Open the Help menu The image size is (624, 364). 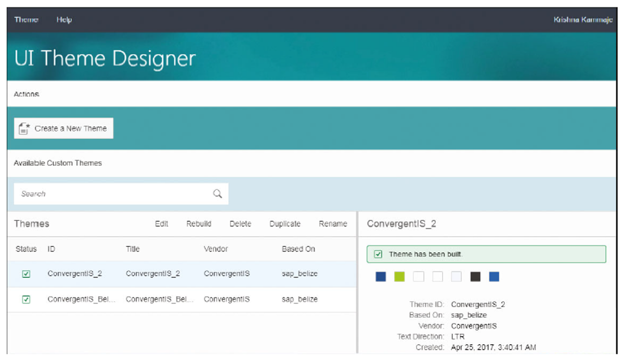64,19
